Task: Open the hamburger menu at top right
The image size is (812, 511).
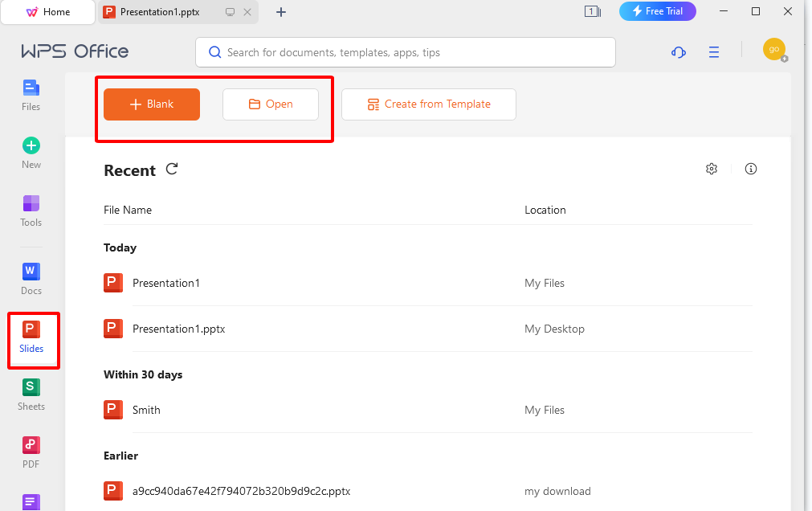Action: tap(714, 52)
